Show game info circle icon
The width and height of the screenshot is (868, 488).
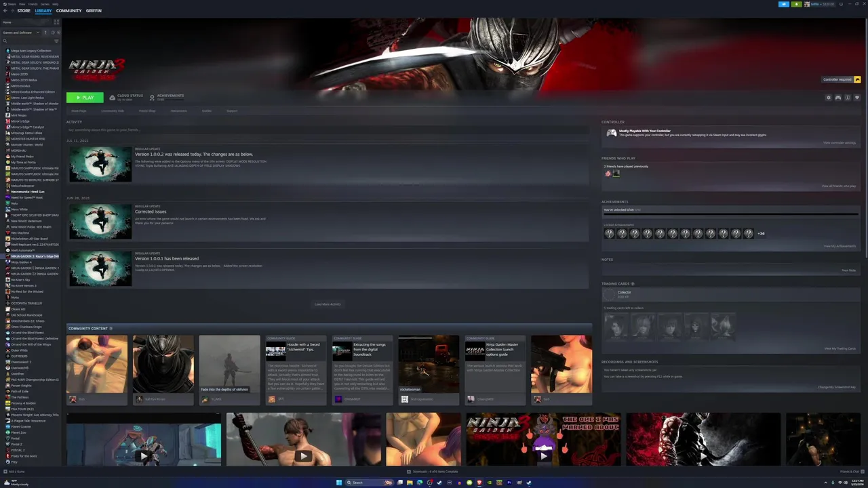pos(847,98)
